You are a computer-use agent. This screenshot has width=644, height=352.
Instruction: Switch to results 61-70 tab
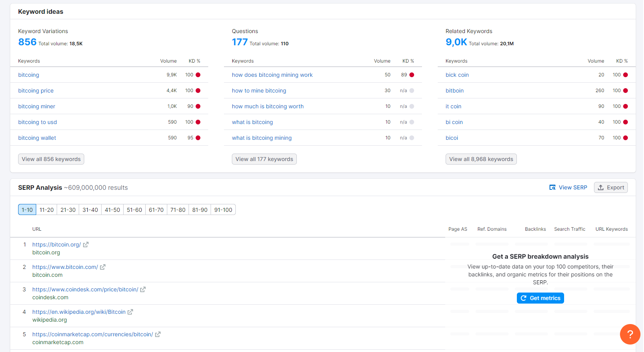pyautogui.click(x=156, y=210)
